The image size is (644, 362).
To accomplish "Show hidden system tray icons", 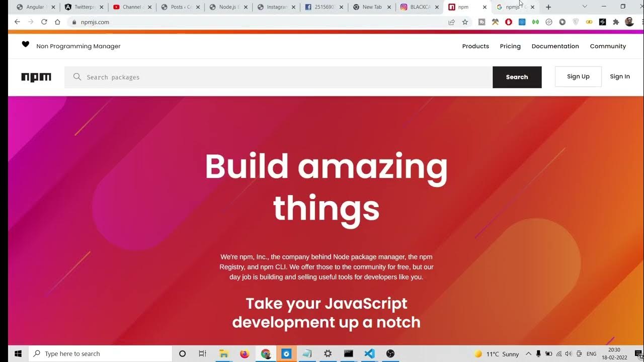I will tap(528, 353).
